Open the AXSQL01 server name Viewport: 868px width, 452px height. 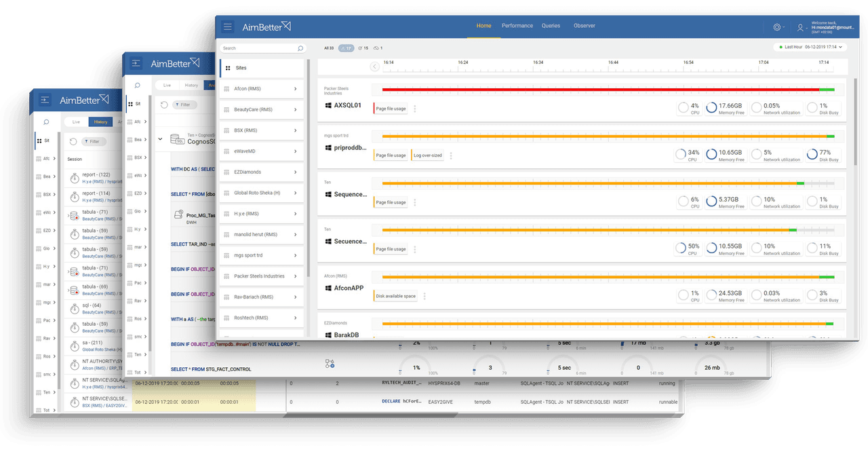coord(348,106)
